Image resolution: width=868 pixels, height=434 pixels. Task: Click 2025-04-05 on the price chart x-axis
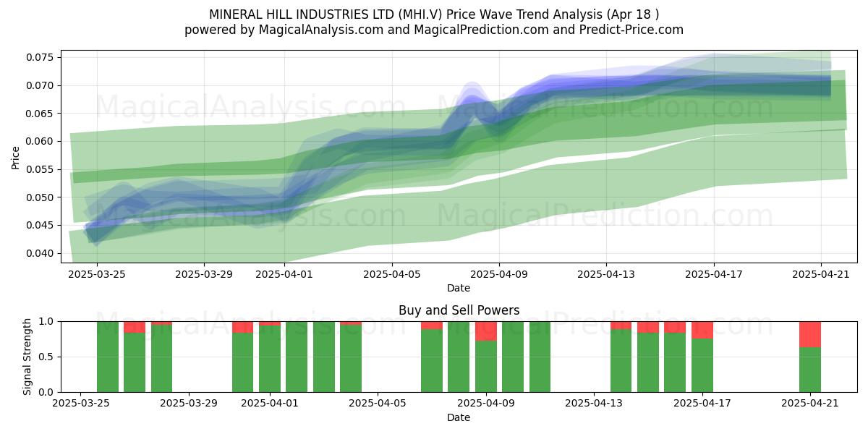[x=391, y=274]
